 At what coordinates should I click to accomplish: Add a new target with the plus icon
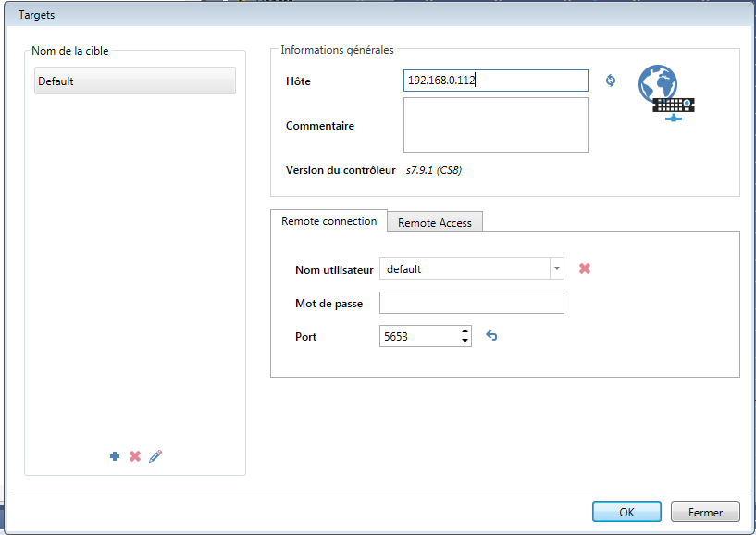(115, 456)
